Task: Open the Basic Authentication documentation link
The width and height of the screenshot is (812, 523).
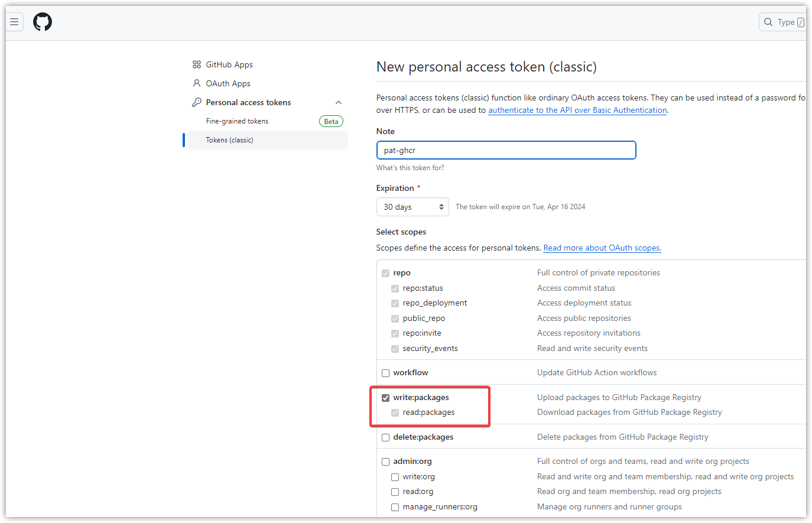Action: click(x=577, y=110)
